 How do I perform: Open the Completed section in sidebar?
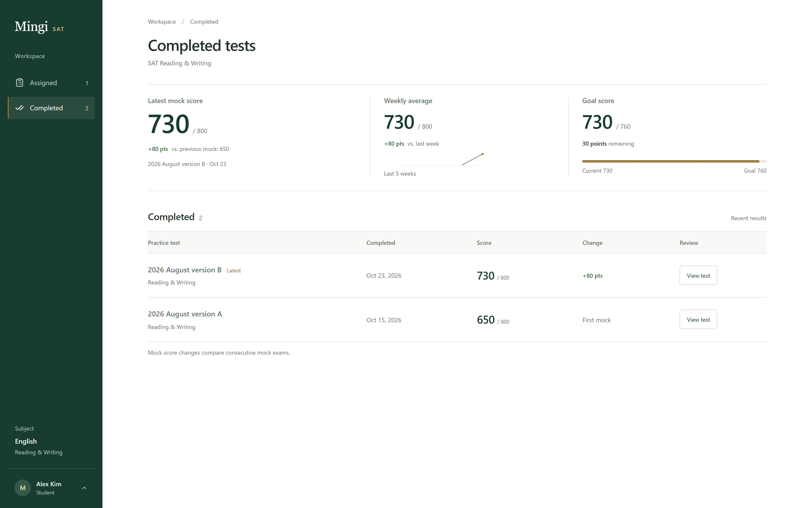[x=51, y=108]
